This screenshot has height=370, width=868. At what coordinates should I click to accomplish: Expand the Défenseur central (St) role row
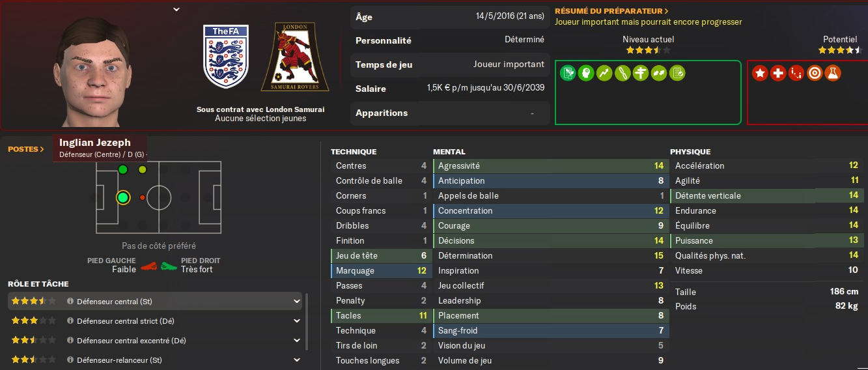[297, 302]
